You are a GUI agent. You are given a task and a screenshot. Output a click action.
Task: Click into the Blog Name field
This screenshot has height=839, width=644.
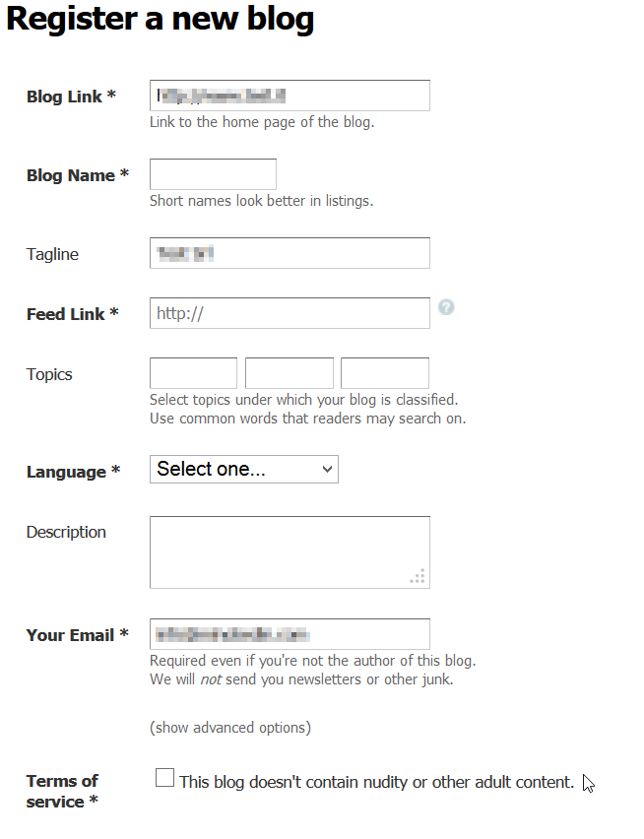point(213,174)
